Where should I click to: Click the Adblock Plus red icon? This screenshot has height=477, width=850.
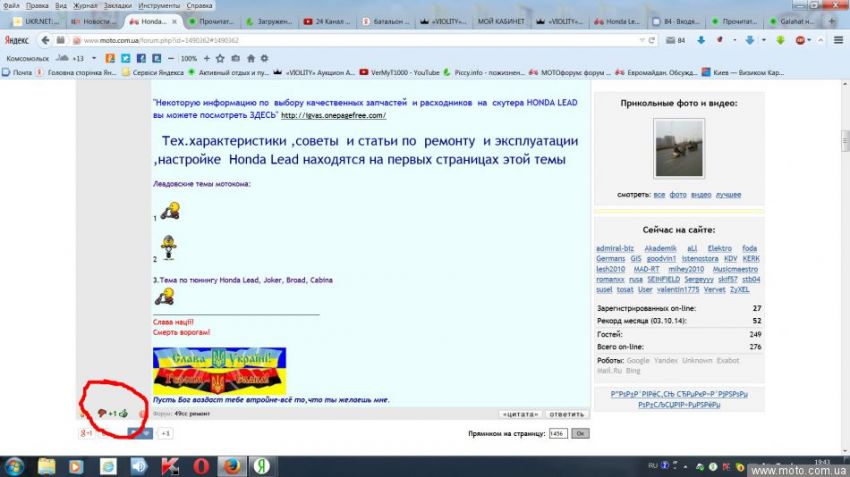(800, 40)
